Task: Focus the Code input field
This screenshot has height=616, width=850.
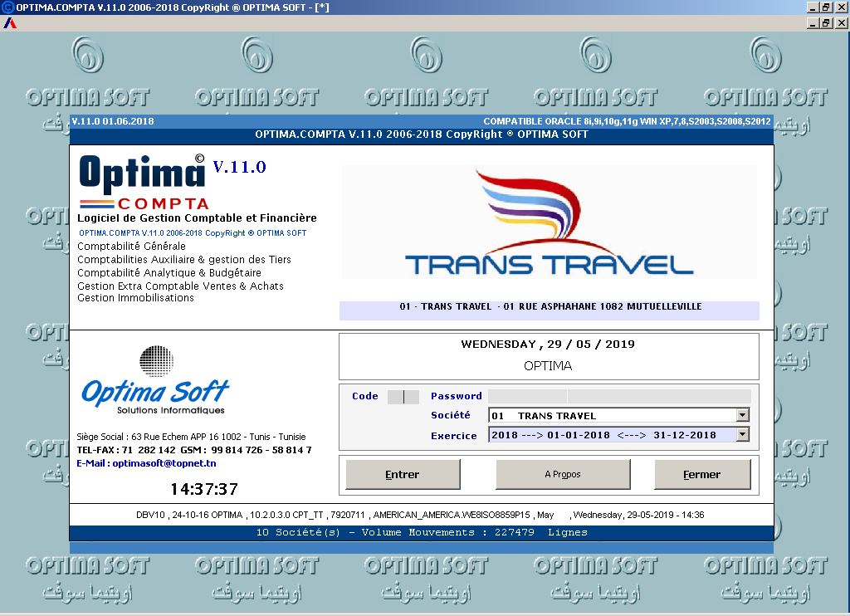Action: click(x=403, y=396)
